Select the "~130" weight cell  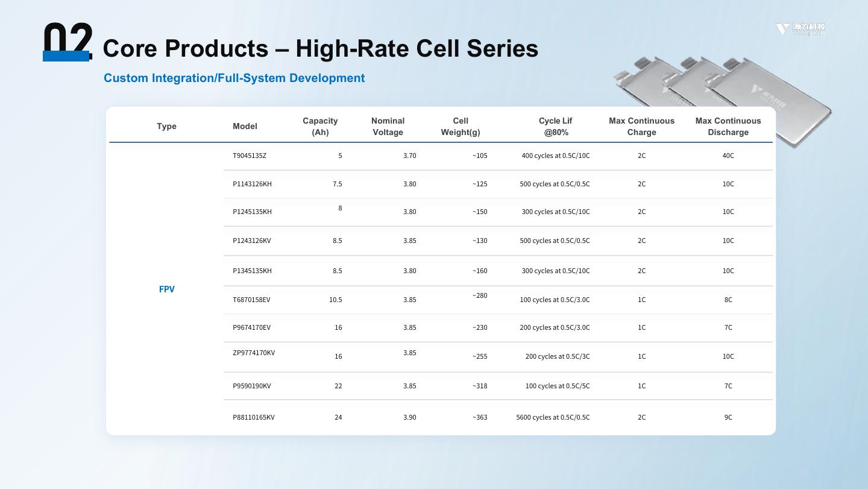click(480, 241)
